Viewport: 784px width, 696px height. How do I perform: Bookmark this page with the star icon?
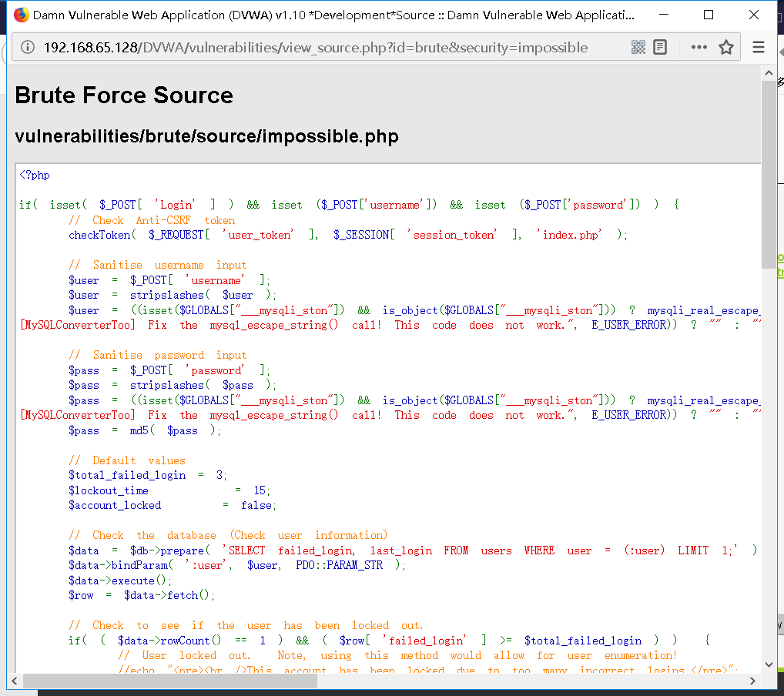[x=726, y=48]
